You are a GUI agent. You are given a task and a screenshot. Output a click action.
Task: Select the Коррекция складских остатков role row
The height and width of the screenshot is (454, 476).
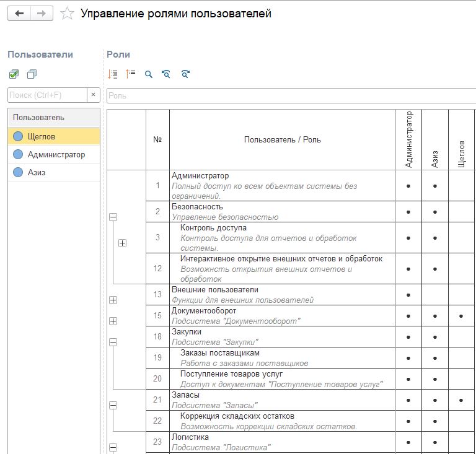coord(283,421)
